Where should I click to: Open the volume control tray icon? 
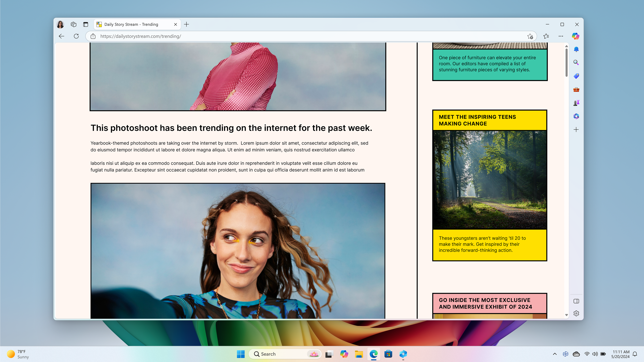pos(595,354)
